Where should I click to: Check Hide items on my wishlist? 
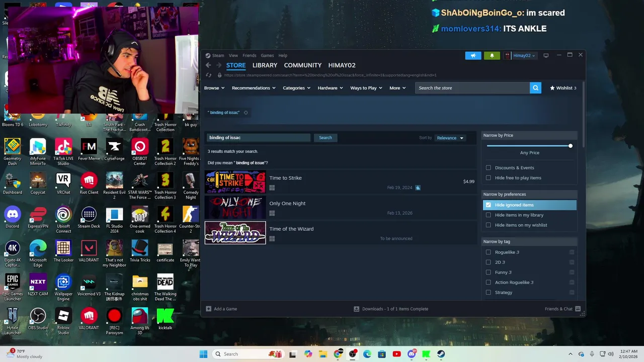(x=488, y=225)
